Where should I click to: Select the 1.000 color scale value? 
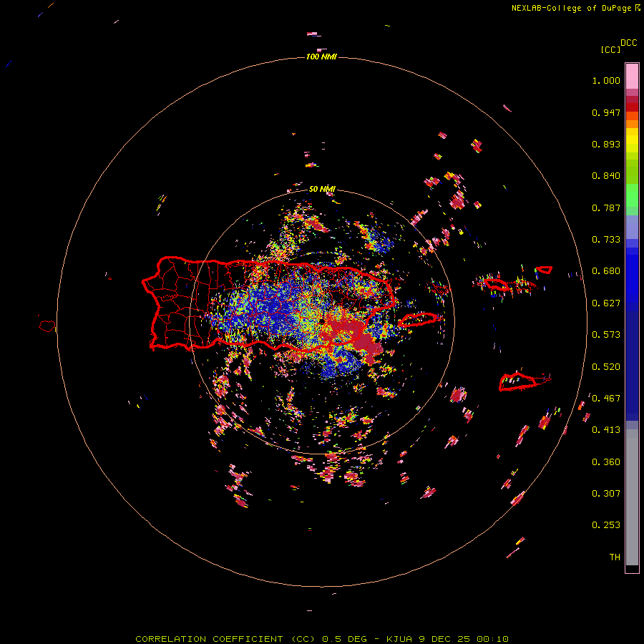pos(606,80)
